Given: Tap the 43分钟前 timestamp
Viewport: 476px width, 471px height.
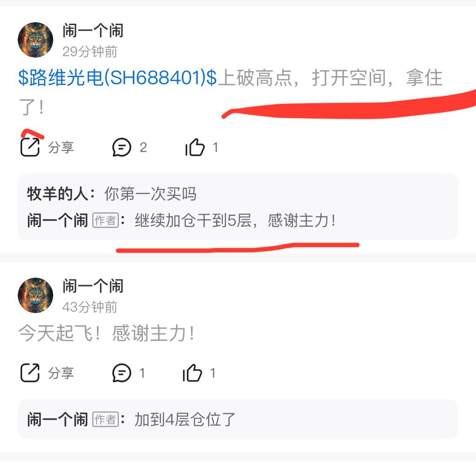Looking at the screenshot, I should tap(90, 307).
